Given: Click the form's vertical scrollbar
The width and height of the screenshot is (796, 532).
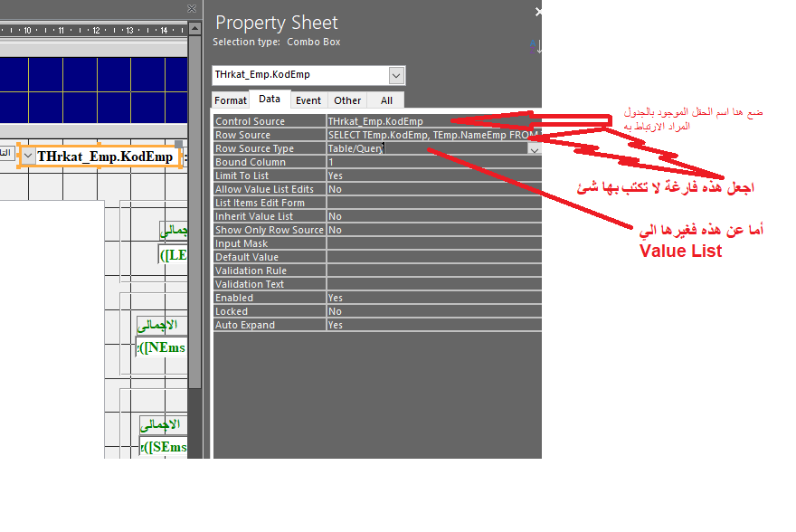Looking at the screenshot, I should click(x=194, y=226).
